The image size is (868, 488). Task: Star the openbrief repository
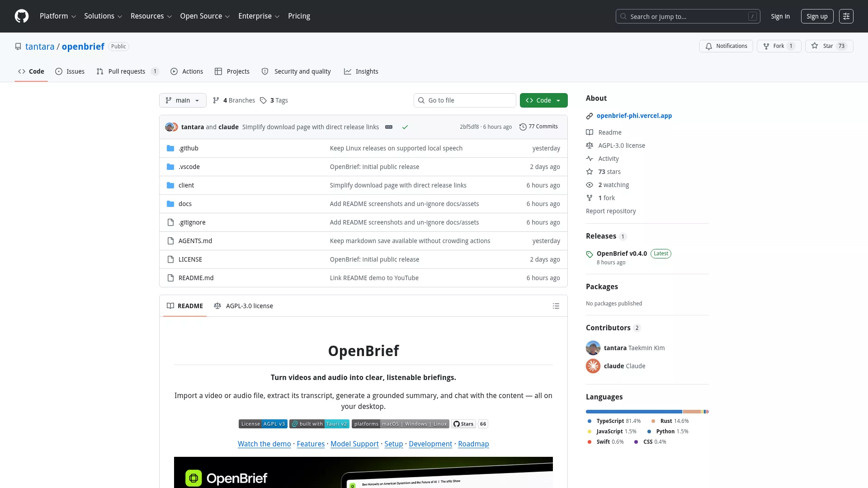point(829,46)
